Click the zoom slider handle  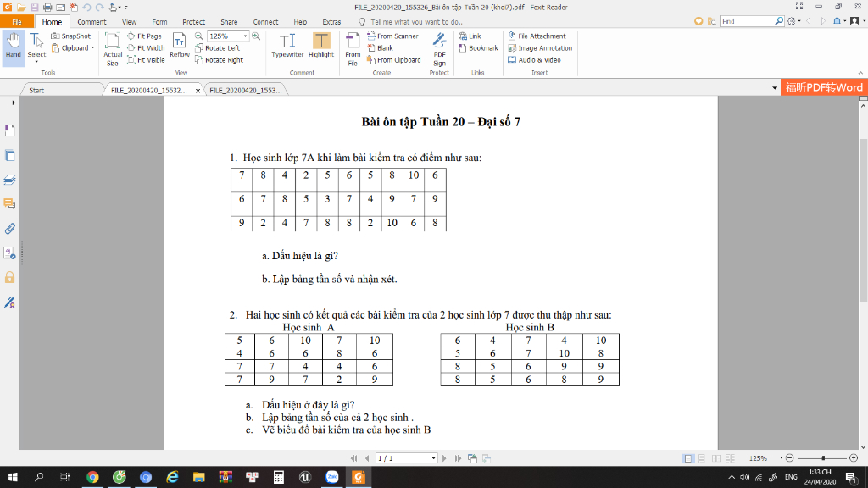[x=824, y=458]
